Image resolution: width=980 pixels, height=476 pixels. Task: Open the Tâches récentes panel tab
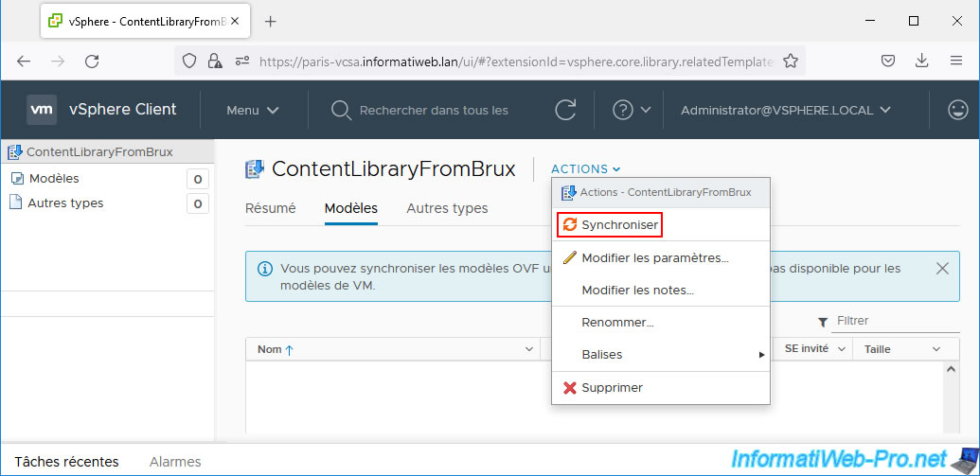pyautogui.click(x=66, y=462)
